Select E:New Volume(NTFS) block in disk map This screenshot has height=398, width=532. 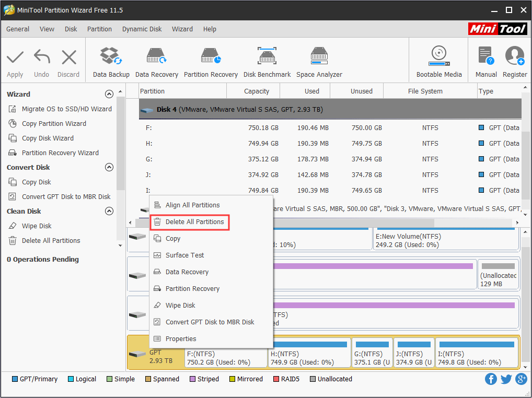pos(446,239)
